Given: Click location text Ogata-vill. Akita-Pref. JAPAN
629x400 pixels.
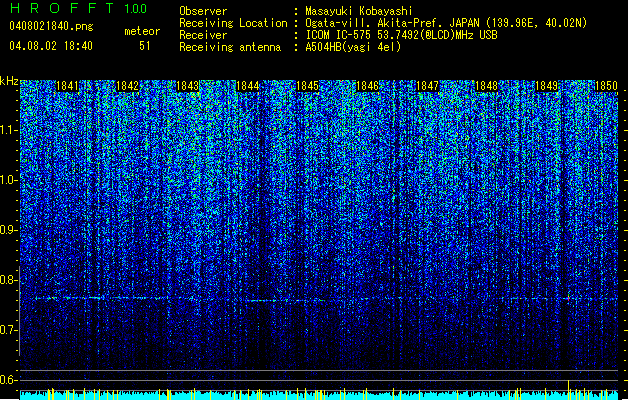Looking at the screenshot, I should 393,23.
